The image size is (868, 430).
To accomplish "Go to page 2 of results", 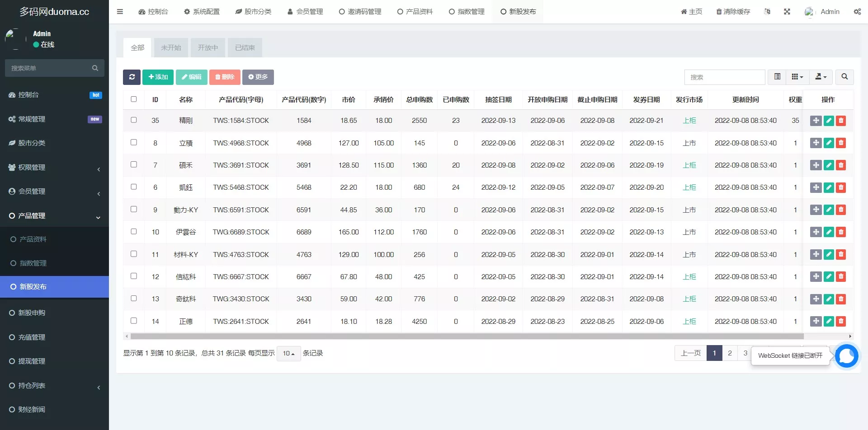I will click(x=729, y=354).
